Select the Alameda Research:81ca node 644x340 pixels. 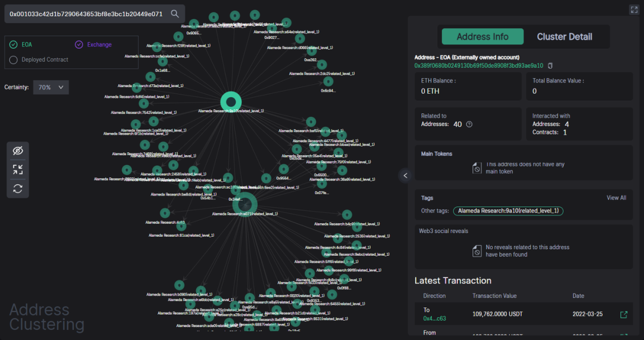[x=181, y=226]
